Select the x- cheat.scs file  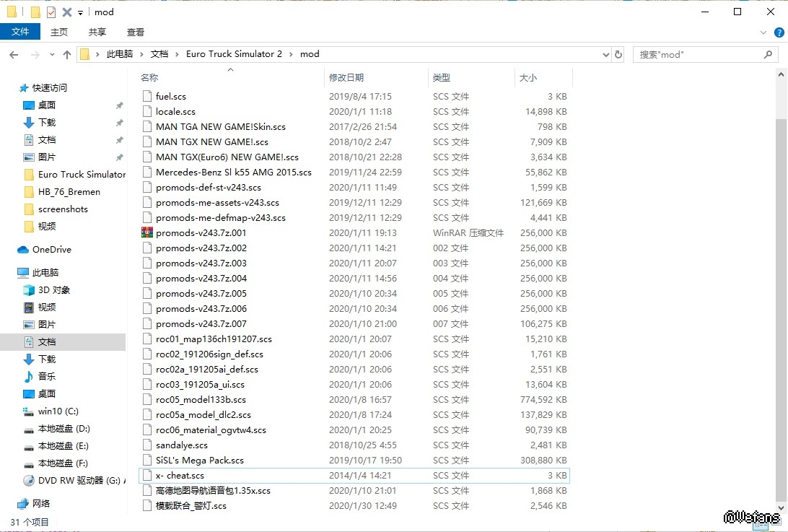click(x=180, y=476)
